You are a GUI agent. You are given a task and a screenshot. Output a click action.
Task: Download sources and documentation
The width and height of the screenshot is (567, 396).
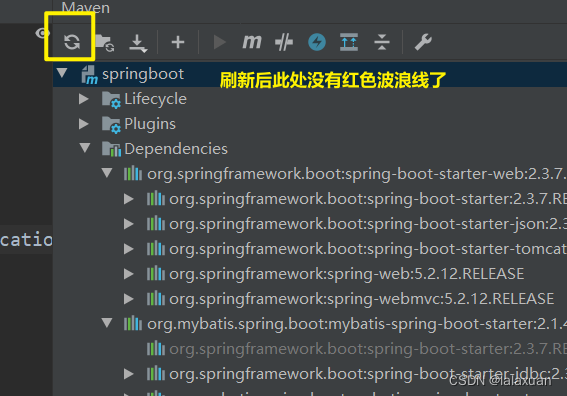coord(138,43)
